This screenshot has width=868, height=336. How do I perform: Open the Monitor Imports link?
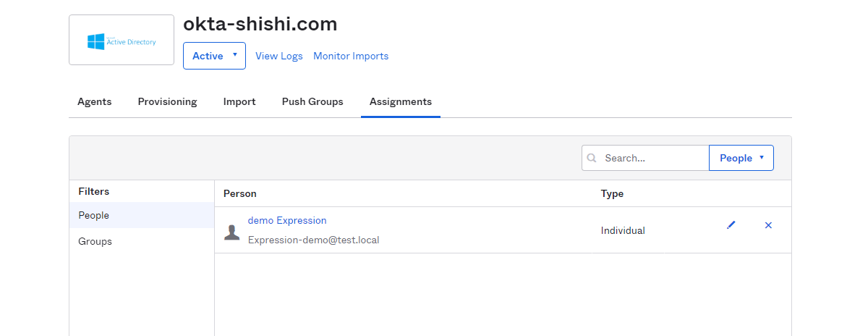click(351, 56)
